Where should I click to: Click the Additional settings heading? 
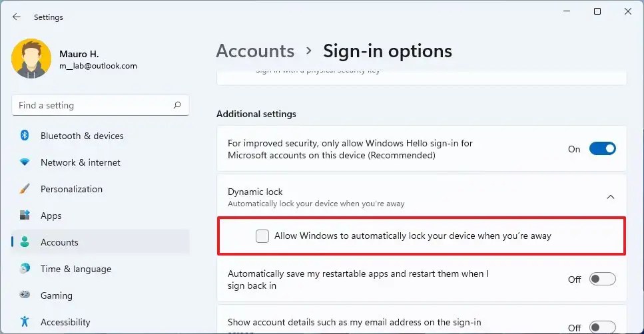tap(256, 114)
